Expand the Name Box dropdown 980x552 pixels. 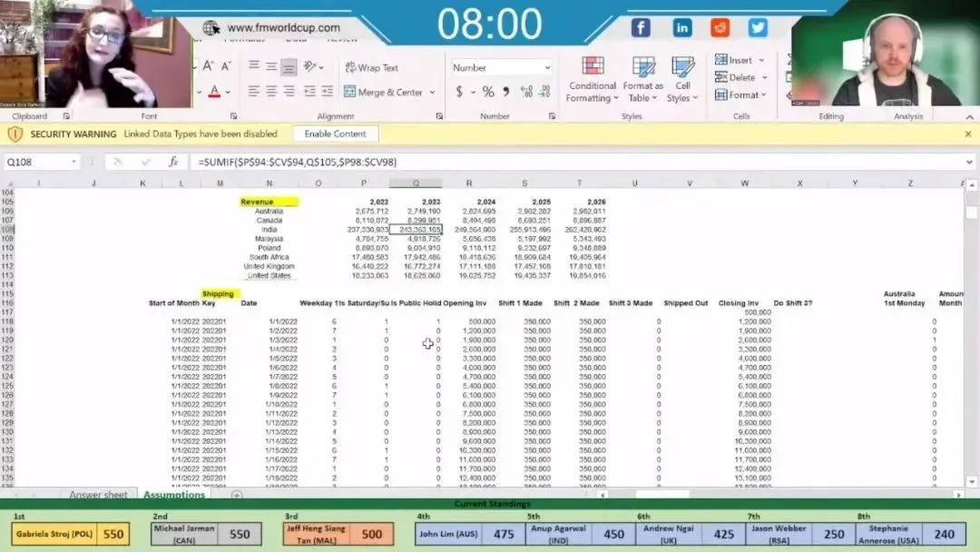(73, 162)
